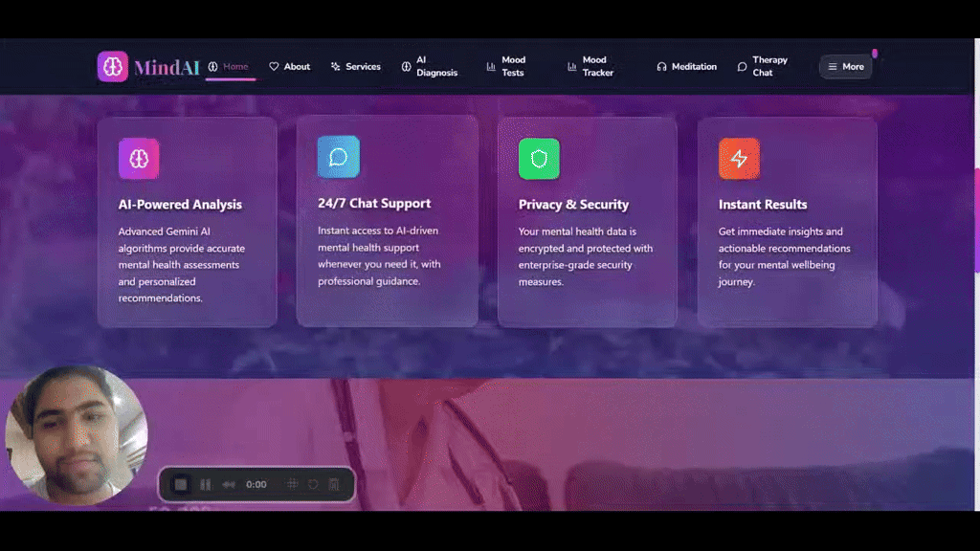Expand the More menu button
This screenshot has height=551, width=980.
pos(846,66)
